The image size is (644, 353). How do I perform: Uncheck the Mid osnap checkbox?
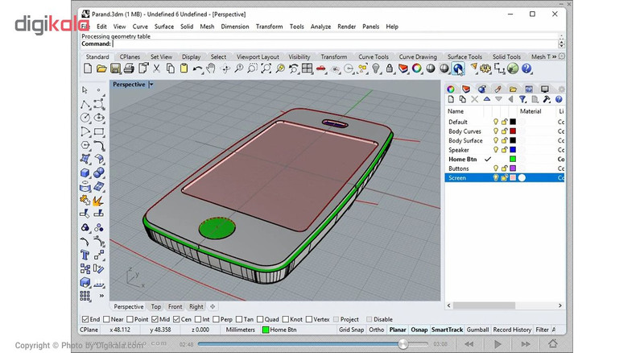(155, 319)
